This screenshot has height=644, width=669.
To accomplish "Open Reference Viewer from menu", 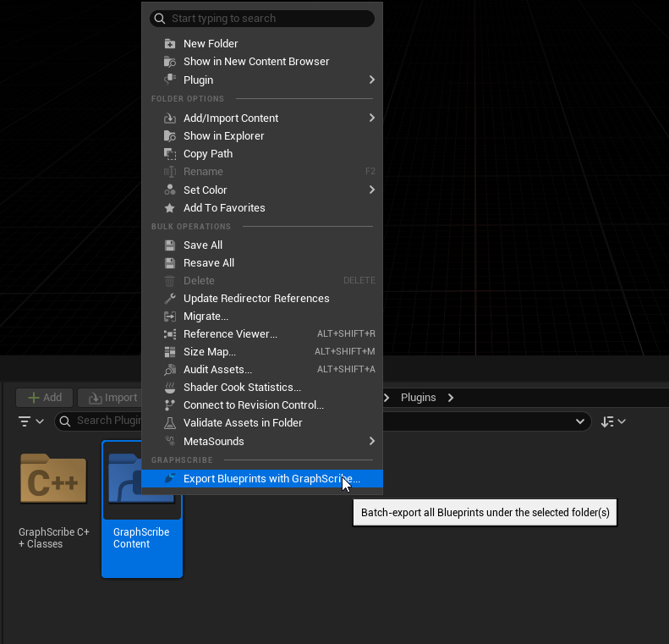I will 262,333.
